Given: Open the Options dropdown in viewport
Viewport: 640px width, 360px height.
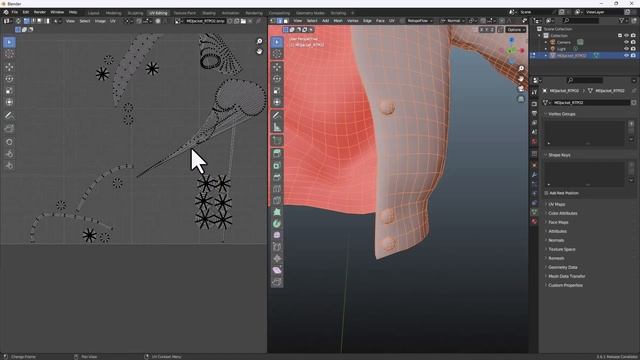Looking at the screenshot, I should pyautogui.click(x=516, y=30).
